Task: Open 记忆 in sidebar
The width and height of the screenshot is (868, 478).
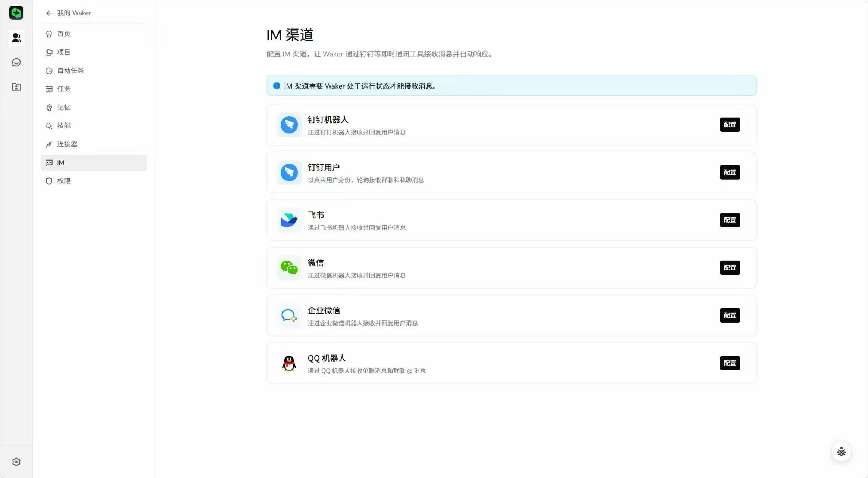Action: [x=94, y=107]
